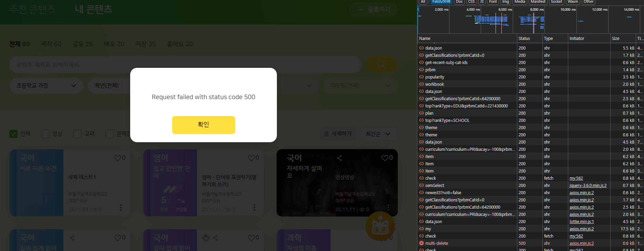Open axios.min.js:2 link on multi-delete row
644x251 pixels.
coord(582,243)
